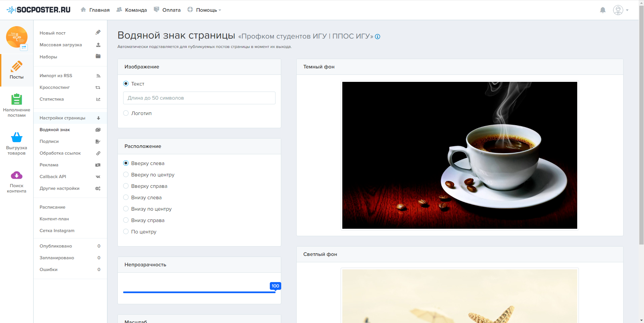The width and height of the screenshot is (644, 323).
Task: Click the edit icon beside Подписи
Action: (x=98, y=142)
